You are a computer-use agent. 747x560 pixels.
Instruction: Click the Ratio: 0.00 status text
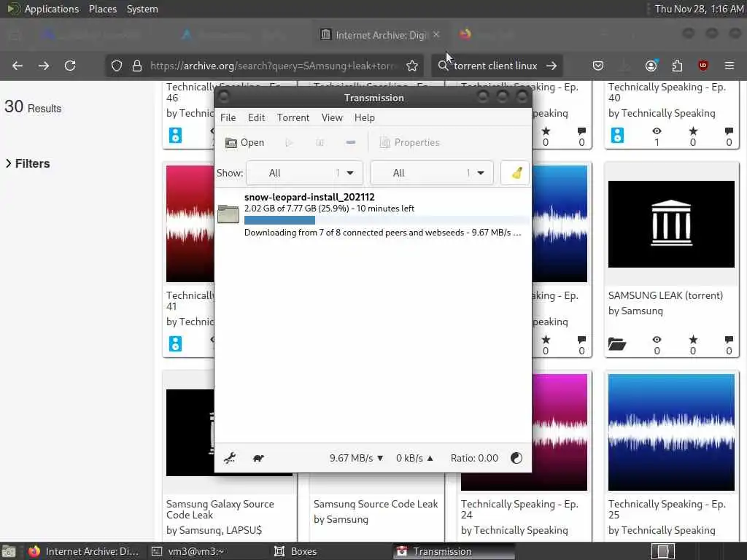click(x=474, y=458)
